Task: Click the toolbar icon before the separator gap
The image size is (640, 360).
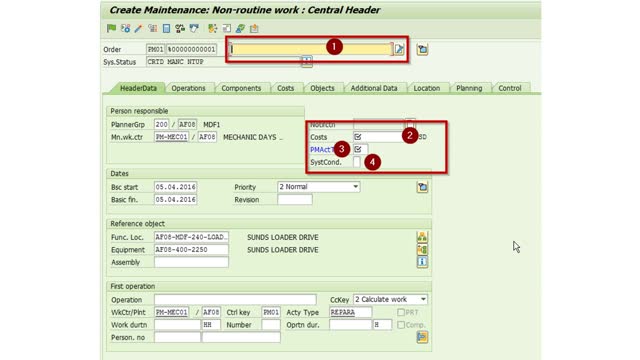Action: 194,28
